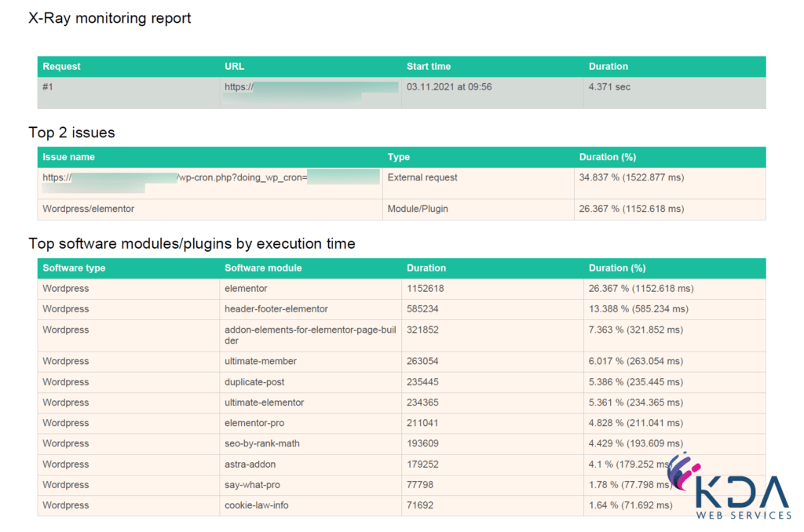Click '34.837 % (1522.877 ms)' duration
804x532 pixels.
click(631, 177)
